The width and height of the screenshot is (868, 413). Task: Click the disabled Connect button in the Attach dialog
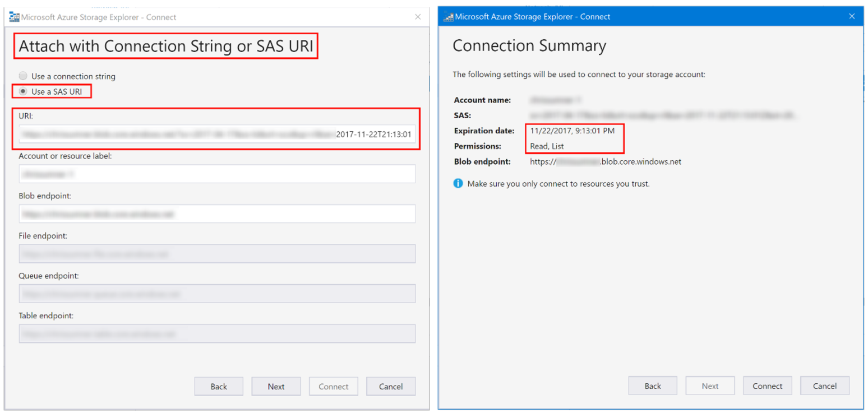tap(334, 387)
